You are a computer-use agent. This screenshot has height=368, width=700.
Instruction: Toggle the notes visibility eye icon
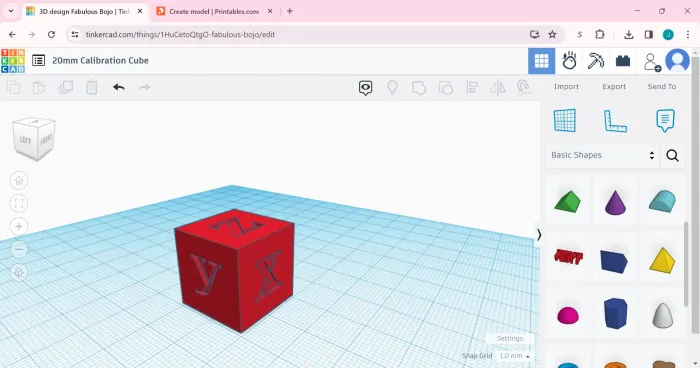click(x=366, y=88)
